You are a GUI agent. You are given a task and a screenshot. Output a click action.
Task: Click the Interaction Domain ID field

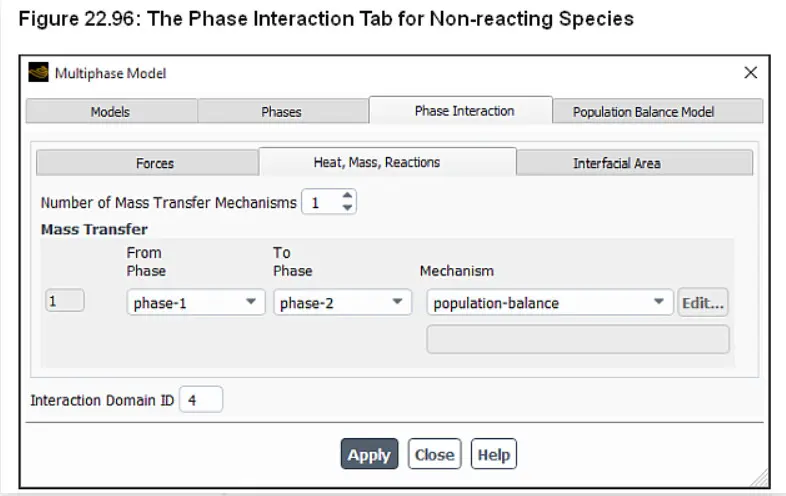point(201,400)
